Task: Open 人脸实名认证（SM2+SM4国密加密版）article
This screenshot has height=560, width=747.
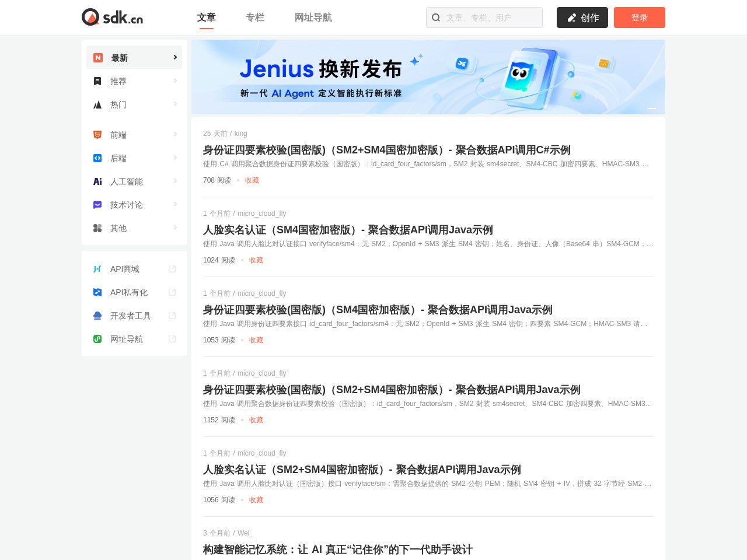Action: (x=362, y=470)
